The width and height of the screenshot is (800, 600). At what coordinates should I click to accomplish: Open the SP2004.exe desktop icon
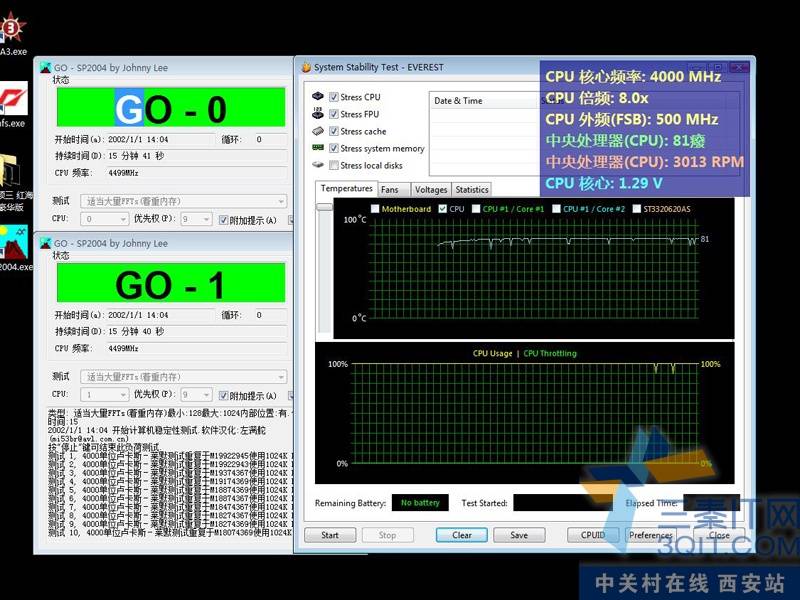point(14,249)
